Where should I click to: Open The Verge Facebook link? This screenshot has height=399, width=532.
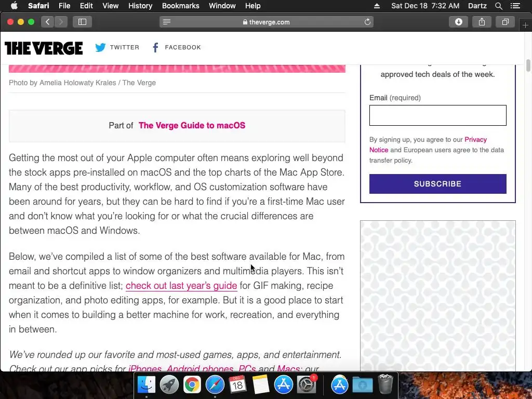click(x=176, y=47)
